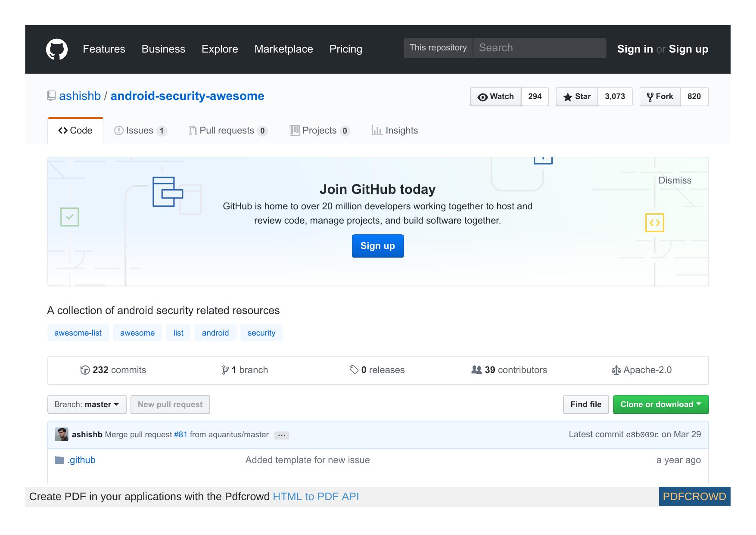Open pull request #81 link
The width and height of the screenshot is (756, 535).
(x=180, y=435)
